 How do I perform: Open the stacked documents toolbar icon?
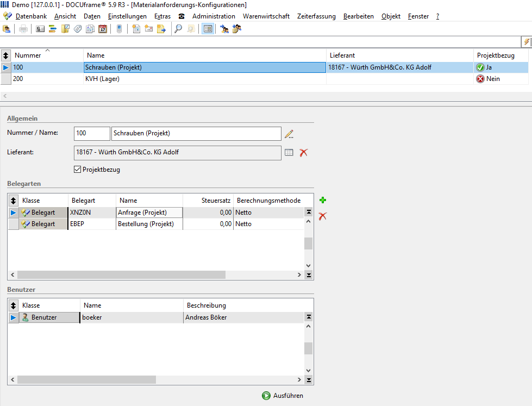(90, 29)
